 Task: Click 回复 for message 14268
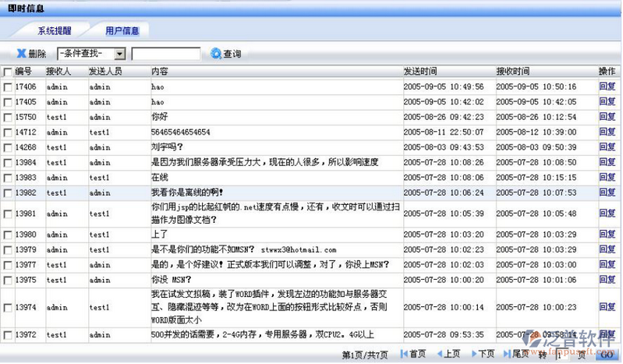(x=607, y=147)
